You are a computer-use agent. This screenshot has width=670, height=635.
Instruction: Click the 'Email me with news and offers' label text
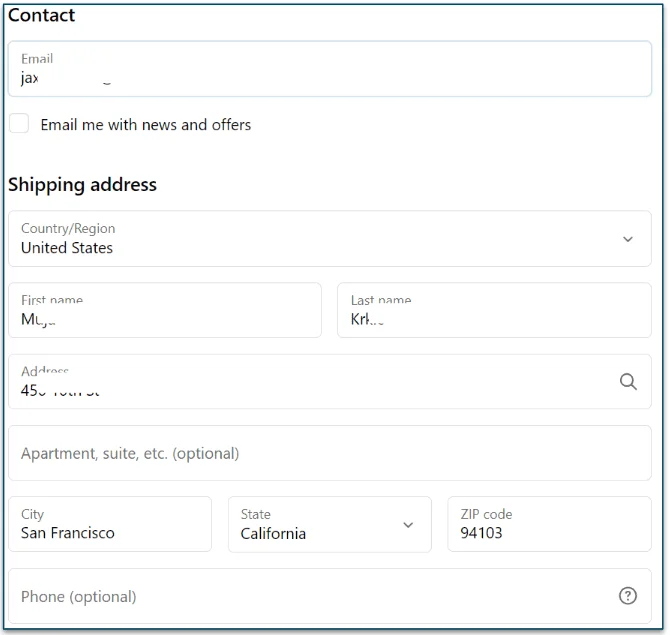146,125
